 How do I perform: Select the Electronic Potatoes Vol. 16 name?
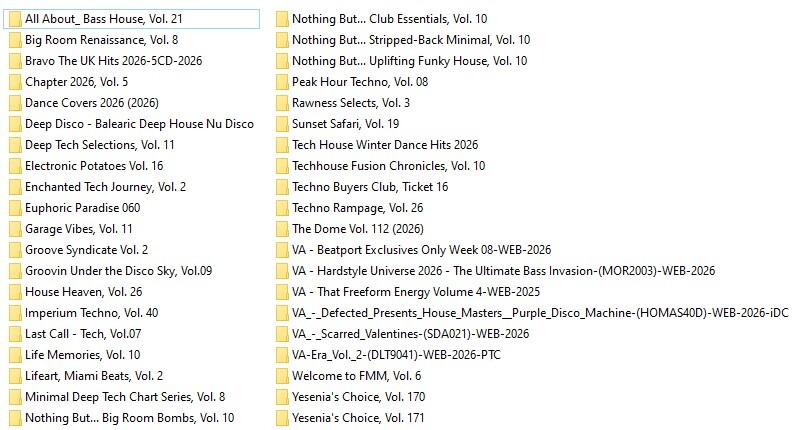click(94, 166)
